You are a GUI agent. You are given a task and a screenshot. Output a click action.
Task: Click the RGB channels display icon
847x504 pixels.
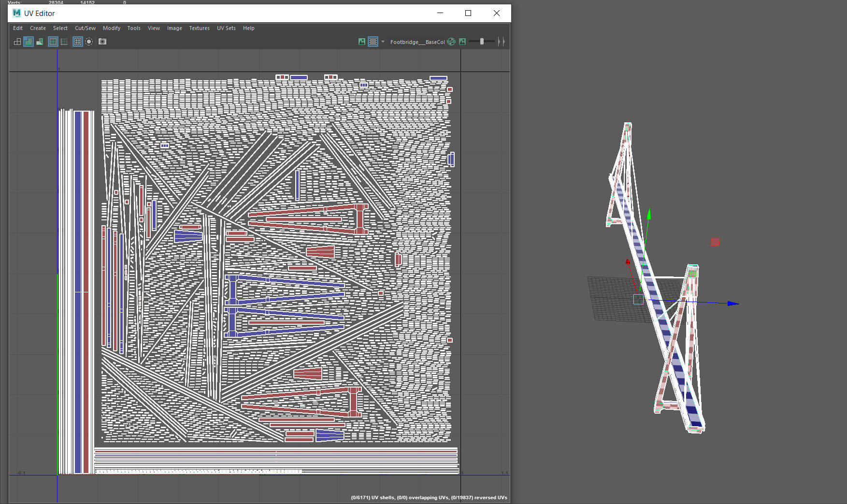pyautogui.click(x=451, y=42)
